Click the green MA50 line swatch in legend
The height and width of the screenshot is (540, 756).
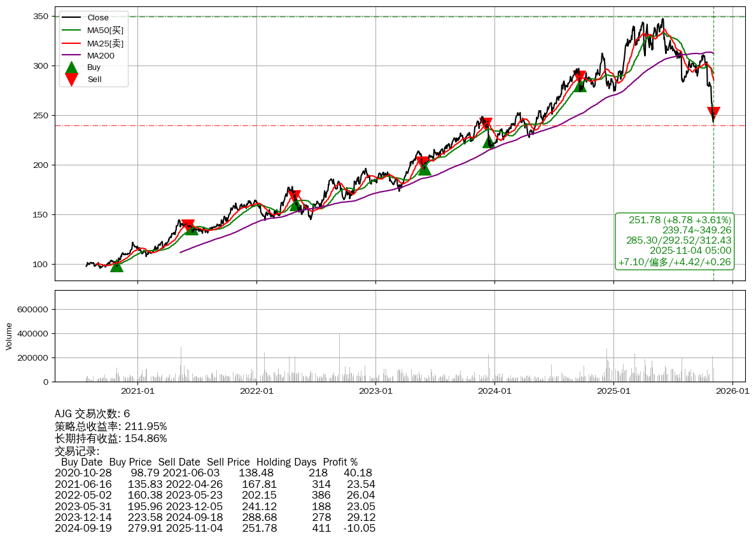(72, 30)
